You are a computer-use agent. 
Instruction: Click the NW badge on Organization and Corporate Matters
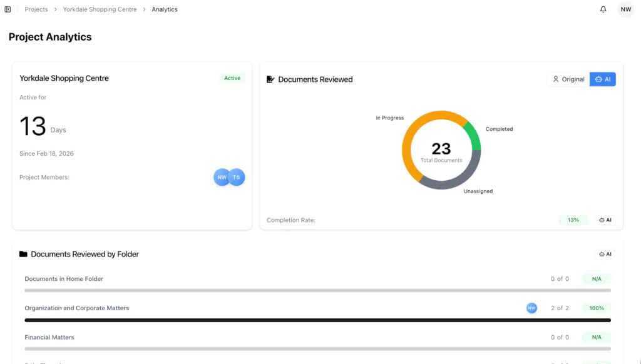[531, 308]
